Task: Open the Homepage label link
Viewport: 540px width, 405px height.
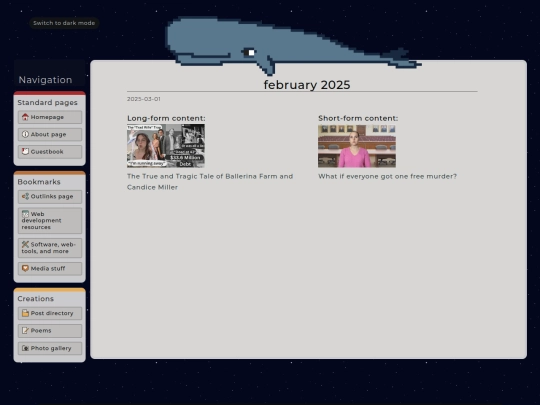Action: [47, 117]
